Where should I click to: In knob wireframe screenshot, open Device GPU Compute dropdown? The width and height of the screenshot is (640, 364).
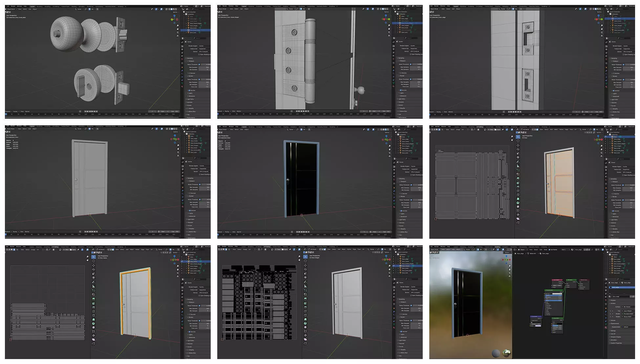tap(205, 51)
